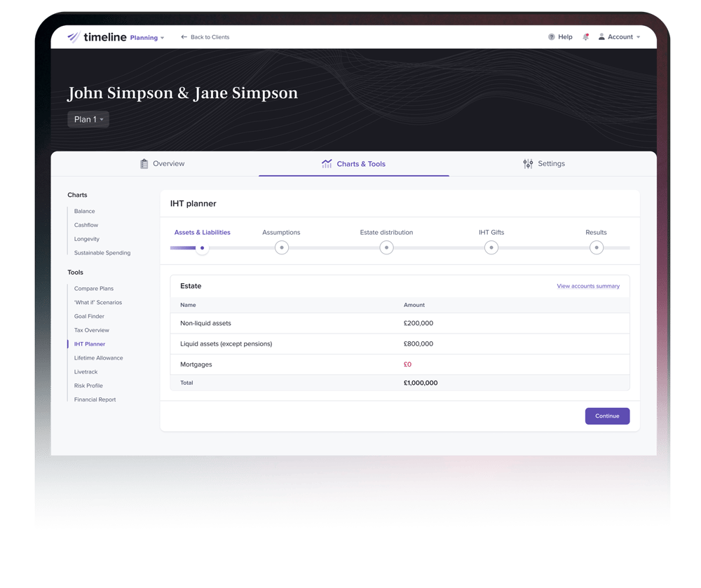Jump to the IHT Gifts step circle
This screenshot has height=588, width=701.
coord(491,247)
